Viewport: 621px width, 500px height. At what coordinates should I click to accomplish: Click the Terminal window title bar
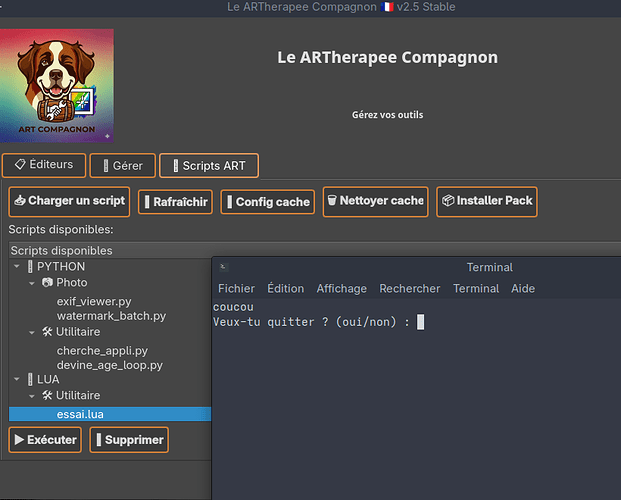(x=417, y=267)
